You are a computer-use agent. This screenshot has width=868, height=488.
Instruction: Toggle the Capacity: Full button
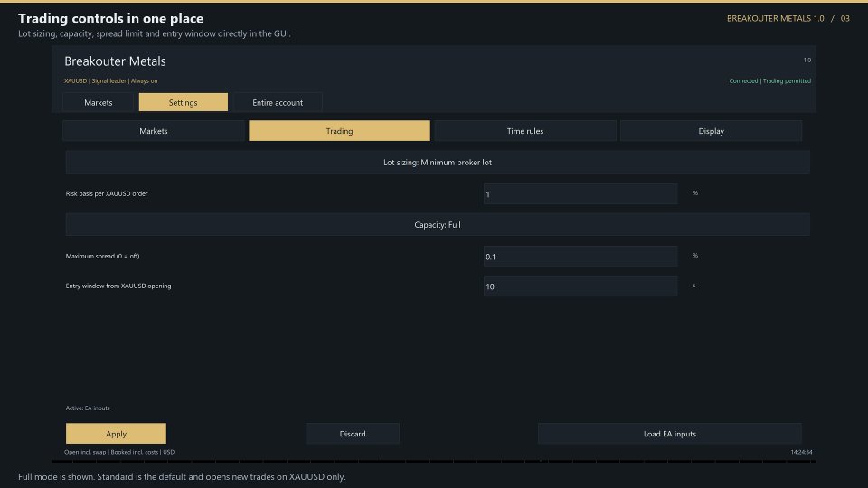coord(438,225)
